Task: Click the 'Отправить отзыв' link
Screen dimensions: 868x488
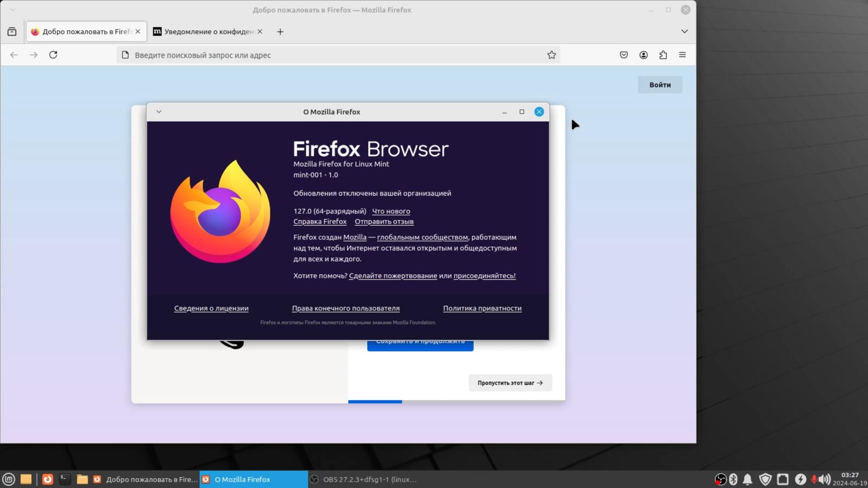Action: point(384,221)
